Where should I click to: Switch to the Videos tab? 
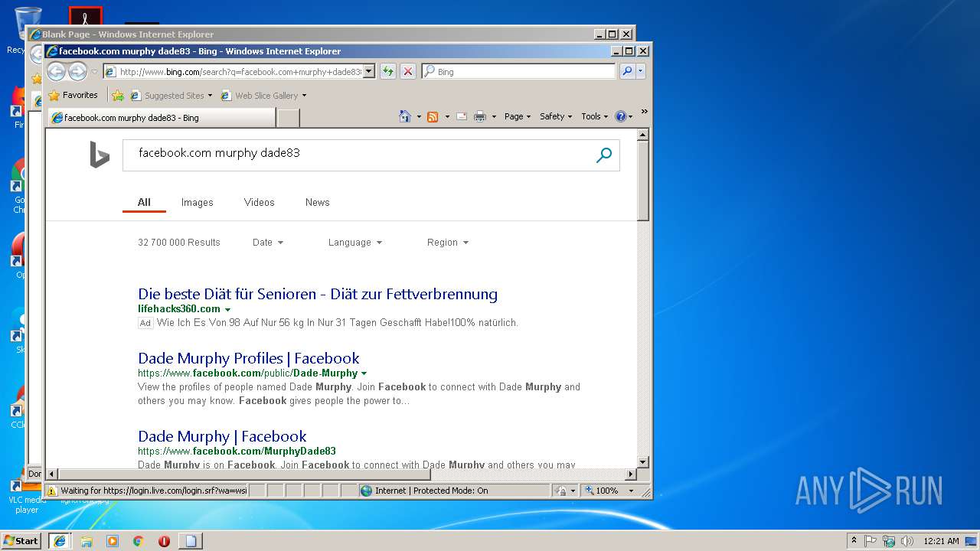pos(259,202)
